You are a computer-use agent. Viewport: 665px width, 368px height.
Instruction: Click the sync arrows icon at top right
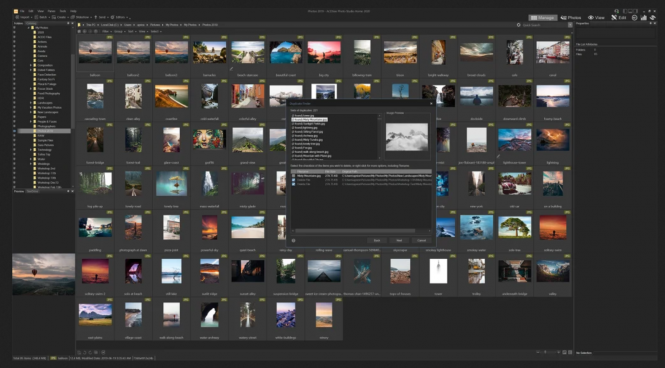[x=653, y=18]
